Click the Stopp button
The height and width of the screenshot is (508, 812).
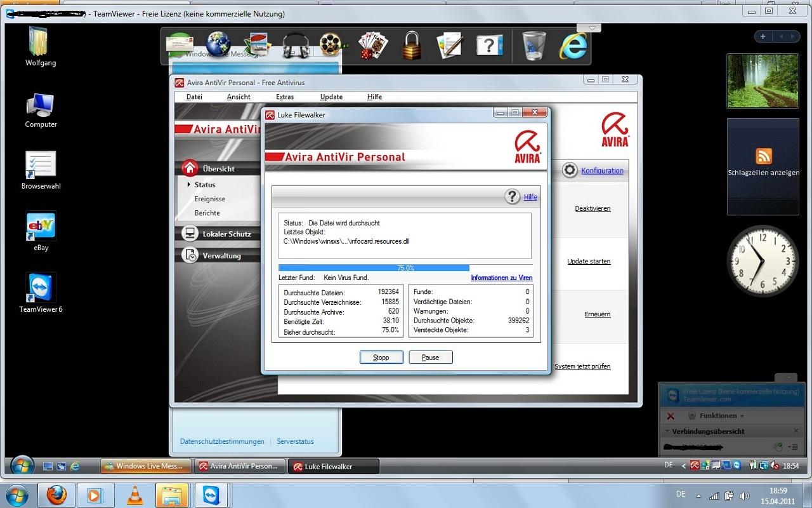tap(381, 358)
